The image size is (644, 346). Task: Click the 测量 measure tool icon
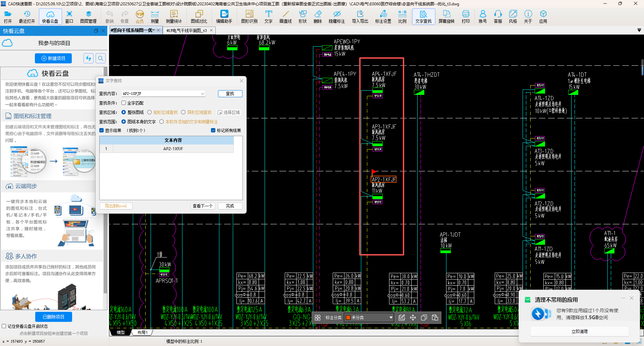[x=155, y=16]
